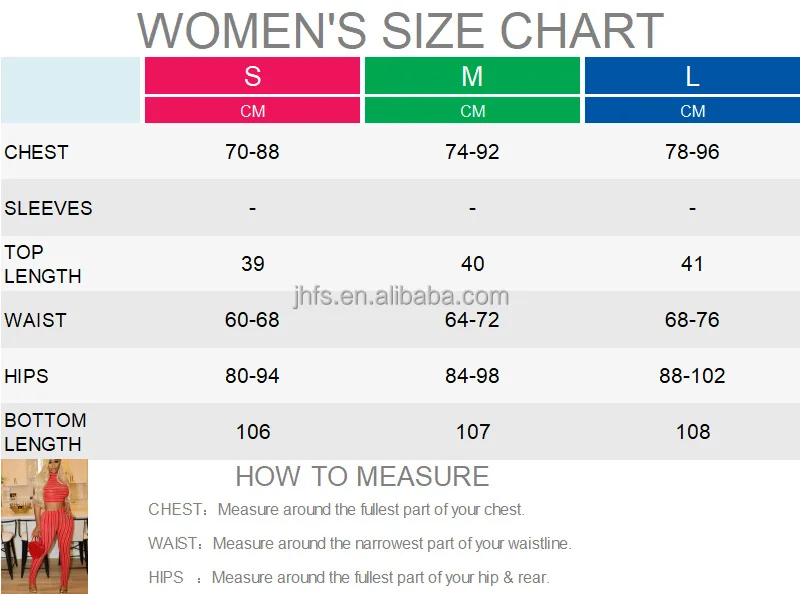800x594 pixels.
Task: Select the L hips value 88-102
Action: point(692,376)
